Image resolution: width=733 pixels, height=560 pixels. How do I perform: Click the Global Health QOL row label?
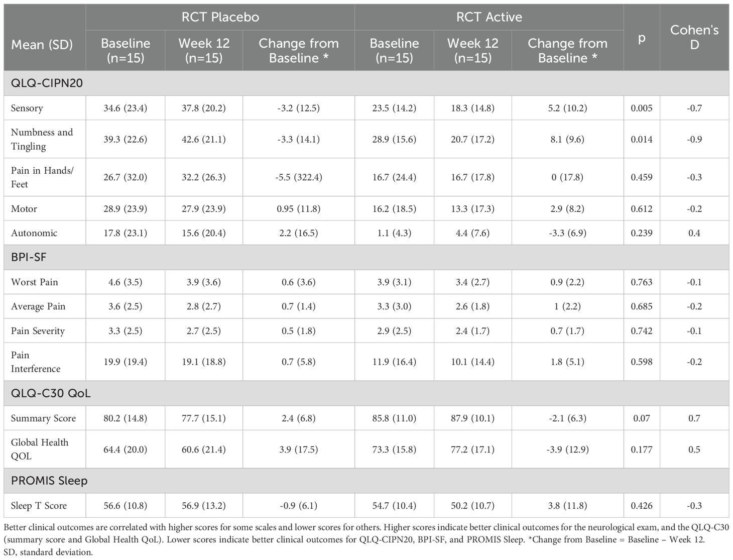40,449
